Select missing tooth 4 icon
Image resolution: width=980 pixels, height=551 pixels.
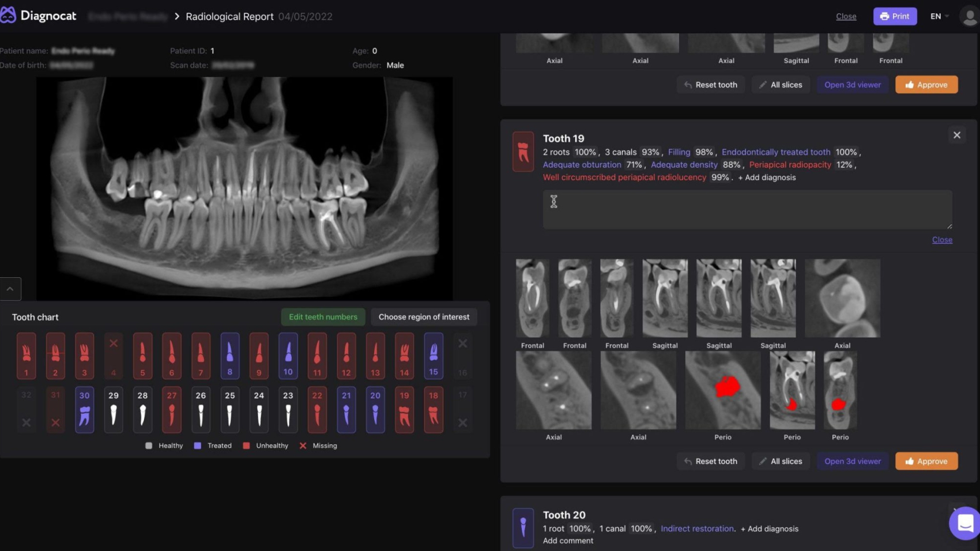pyautogui.click(x=114, y=356)
